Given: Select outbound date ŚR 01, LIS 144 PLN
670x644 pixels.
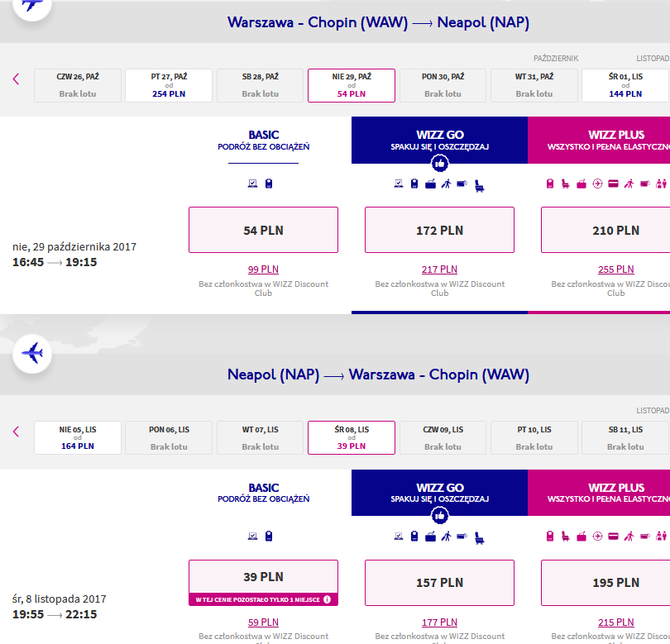Looking at the screenshot, I should pos(625,85).
